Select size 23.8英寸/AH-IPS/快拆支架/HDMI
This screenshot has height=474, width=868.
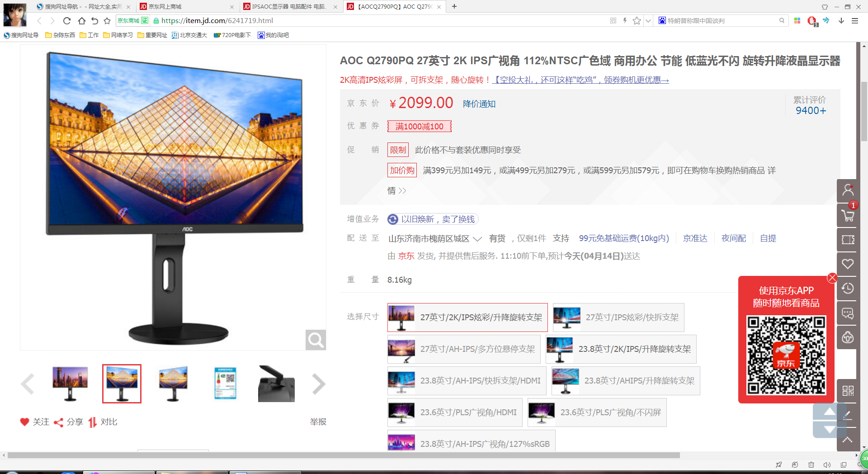coord(467,380)
